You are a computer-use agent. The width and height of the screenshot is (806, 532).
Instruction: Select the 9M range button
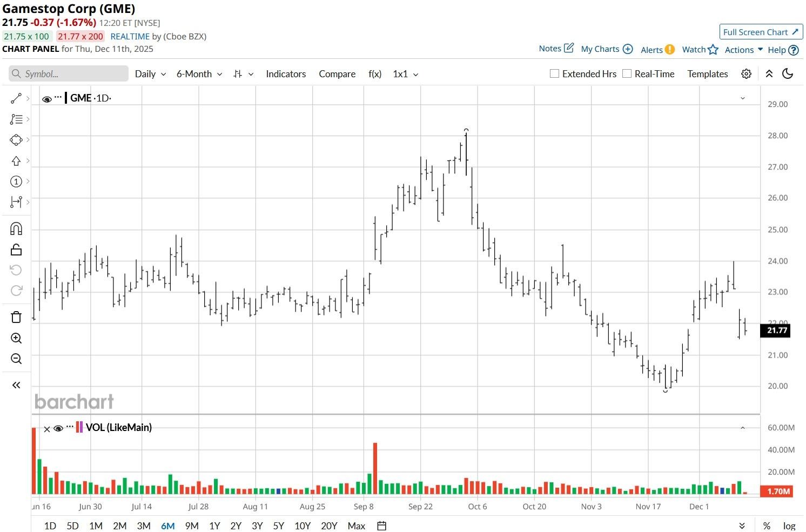[192, 526]
